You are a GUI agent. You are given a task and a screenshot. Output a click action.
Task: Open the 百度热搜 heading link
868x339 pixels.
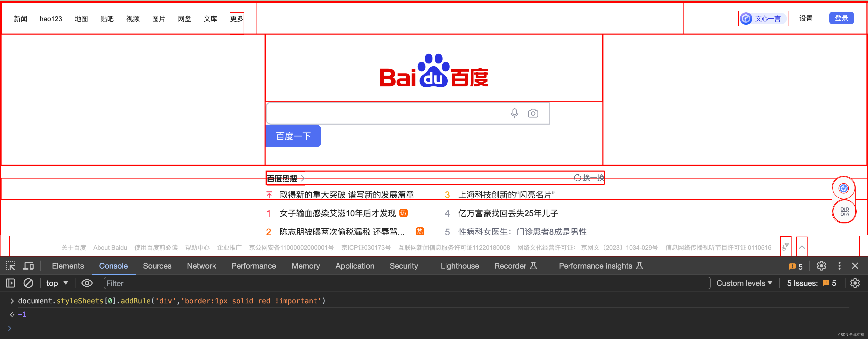coord(285,178)
